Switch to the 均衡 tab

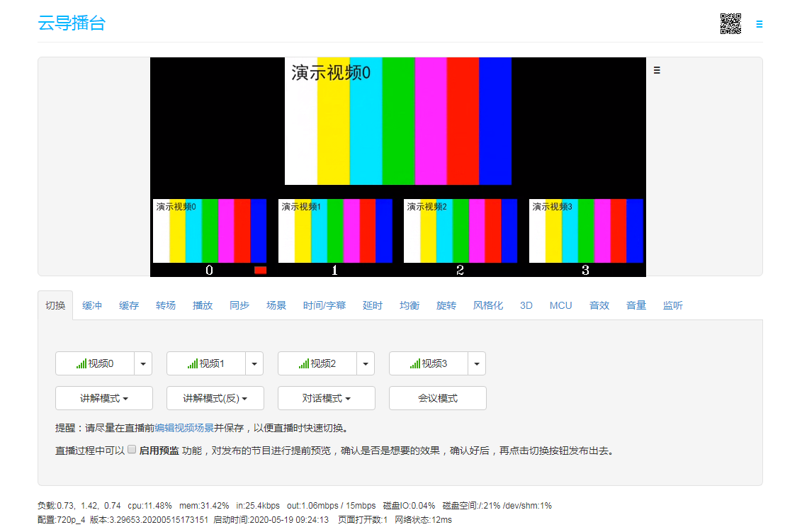click(x=410, y=305)
